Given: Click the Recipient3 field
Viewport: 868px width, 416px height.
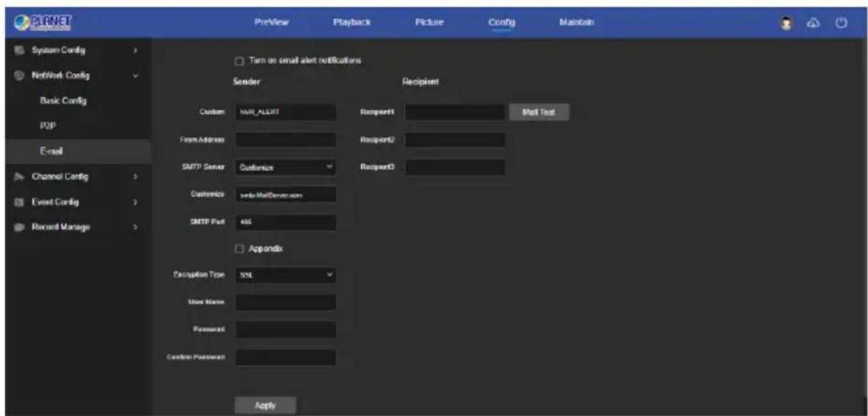Looking at the screenshot, I should pyautogui.click(x=454, y=167).
